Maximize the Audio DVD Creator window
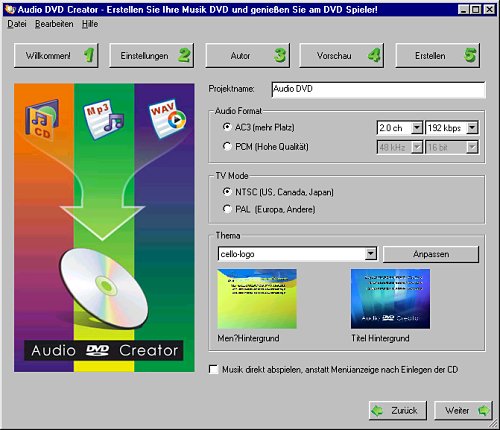Screen dimensions: 500x430 (x=476, y=10)
